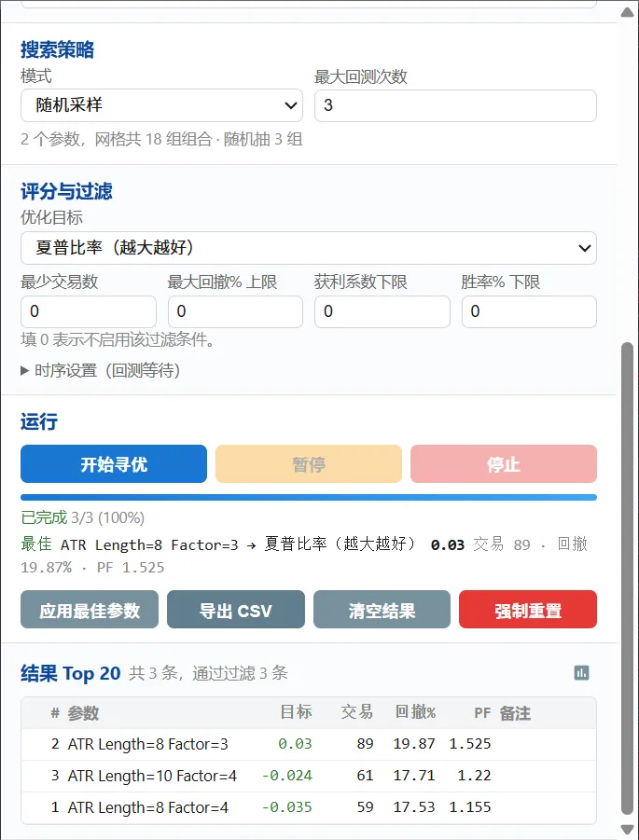
Task: Open the 优化目标 dropdown showing 夏普比率
Action: (x=309, y=248)
